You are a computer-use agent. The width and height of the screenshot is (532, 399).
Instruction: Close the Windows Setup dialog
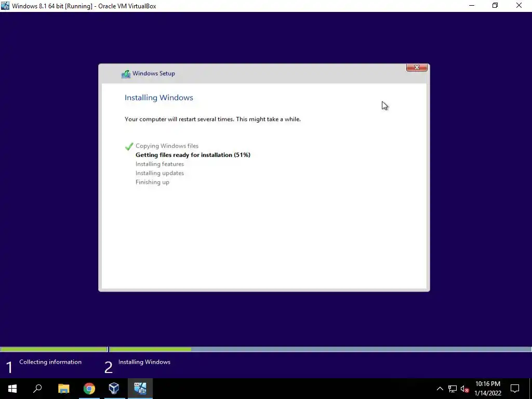point(417,68)
